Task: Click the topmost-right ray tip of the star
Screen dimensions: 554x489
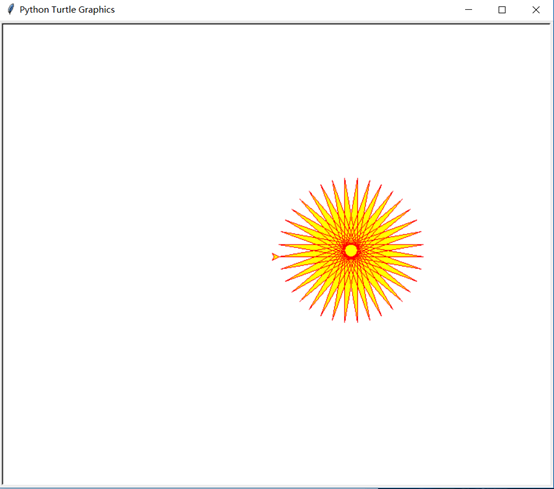Action: (357, 179)
